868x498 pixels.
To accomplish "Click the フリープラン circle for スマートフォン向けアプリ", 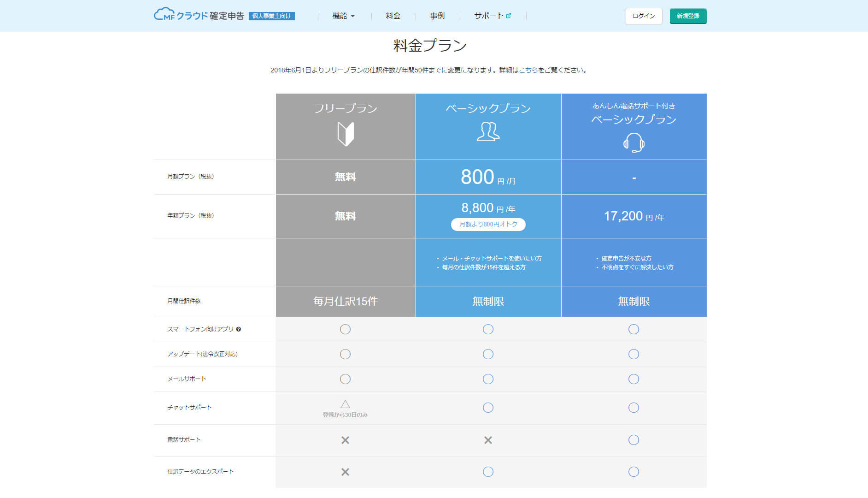I will (x=345, y=329).
